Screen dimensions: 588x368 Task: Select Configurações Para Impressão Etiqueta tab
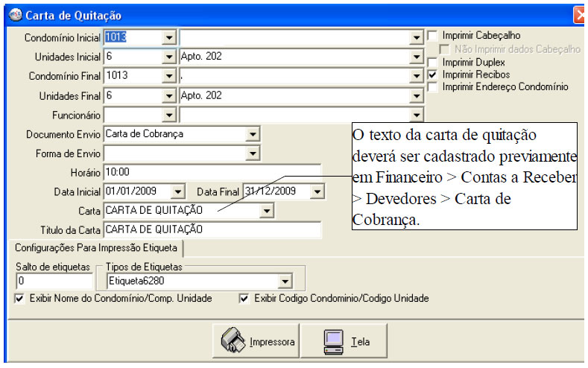pyautogui.click(x=96, y=248)
